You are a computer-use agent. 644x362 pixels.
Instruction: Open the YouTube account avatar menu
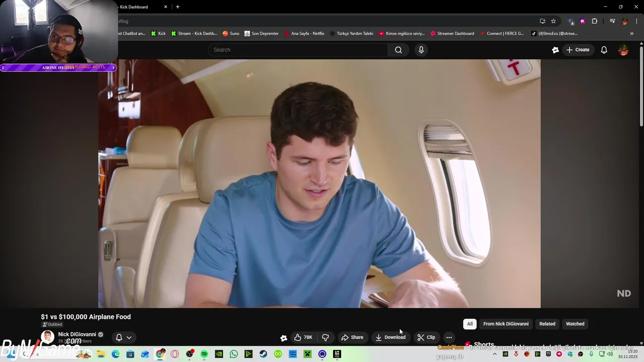pyautogui.click(x=623, y=50)
